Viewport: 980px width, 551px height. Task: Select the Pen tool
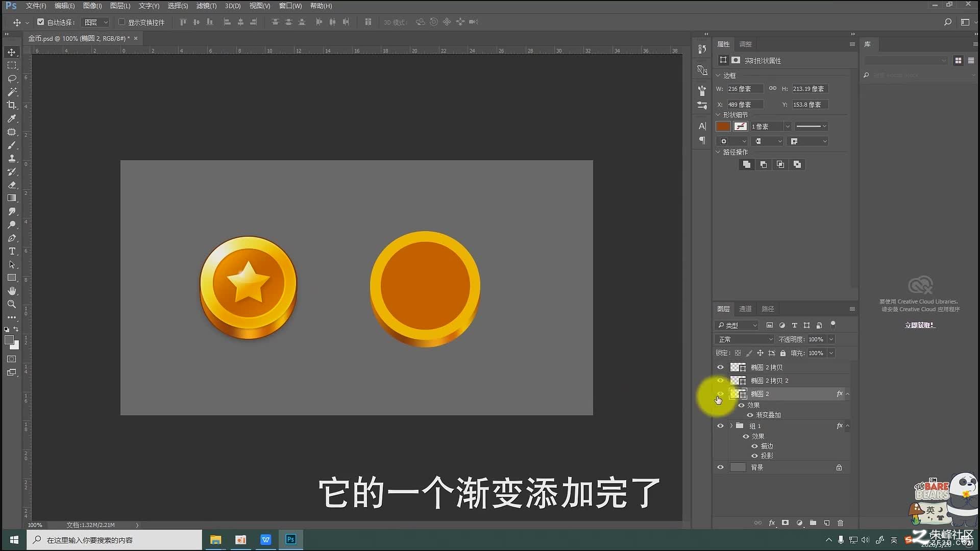tap(12, 238)
